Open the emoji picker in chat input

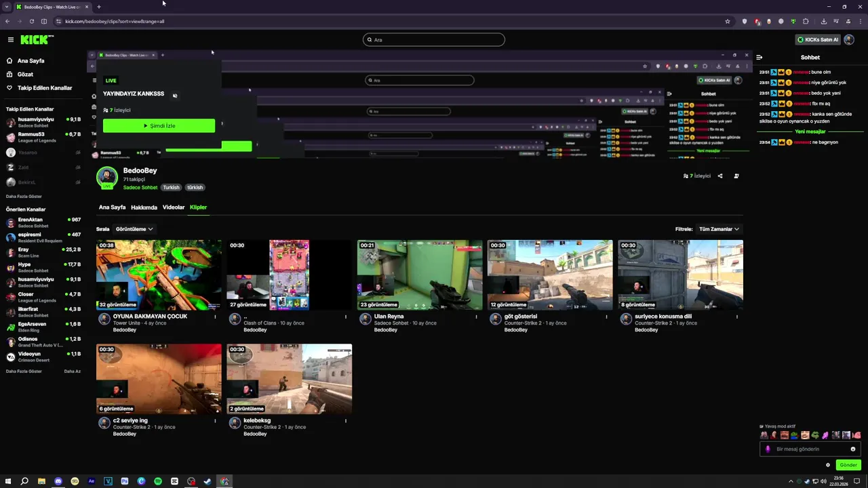pos(853,449)
